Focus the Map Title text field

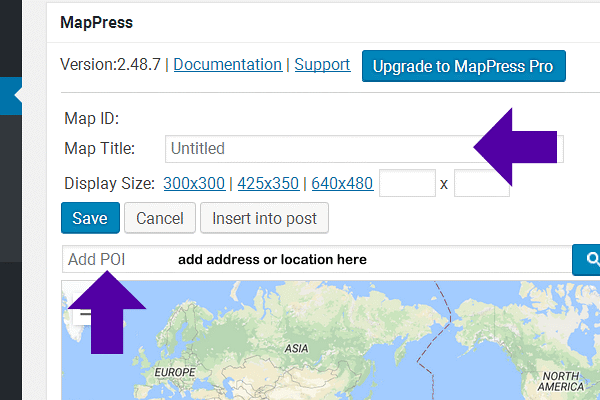click(x=320, y=148)
